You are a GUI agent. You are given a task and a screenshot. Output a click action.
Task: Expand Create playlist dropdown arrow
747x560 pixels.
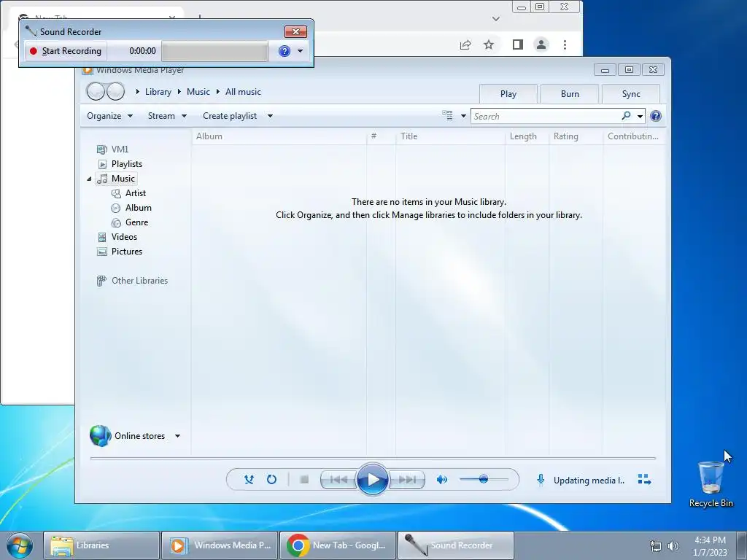pos(270,116)
